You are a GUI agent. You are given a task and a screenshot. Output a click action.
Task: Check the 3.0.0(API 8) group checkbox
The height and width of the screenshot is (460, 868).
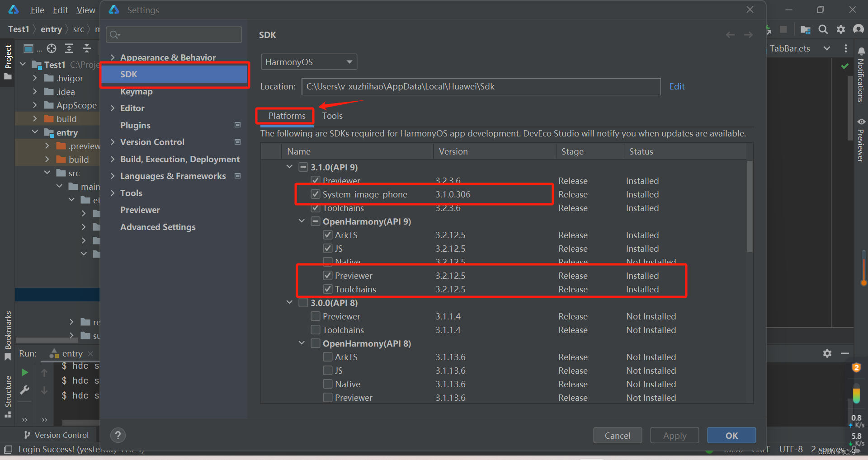coord(303,302)
